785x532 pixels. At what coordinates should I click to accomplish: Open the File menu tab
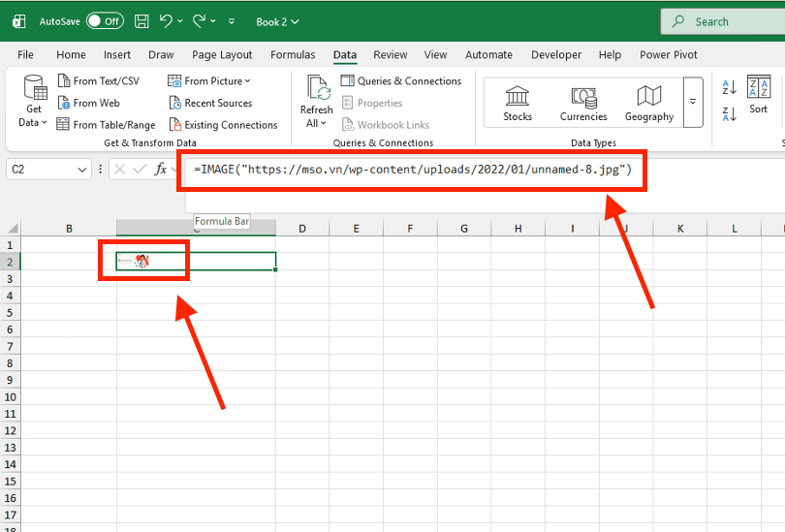pyautogui.click(x=25, y=54)
